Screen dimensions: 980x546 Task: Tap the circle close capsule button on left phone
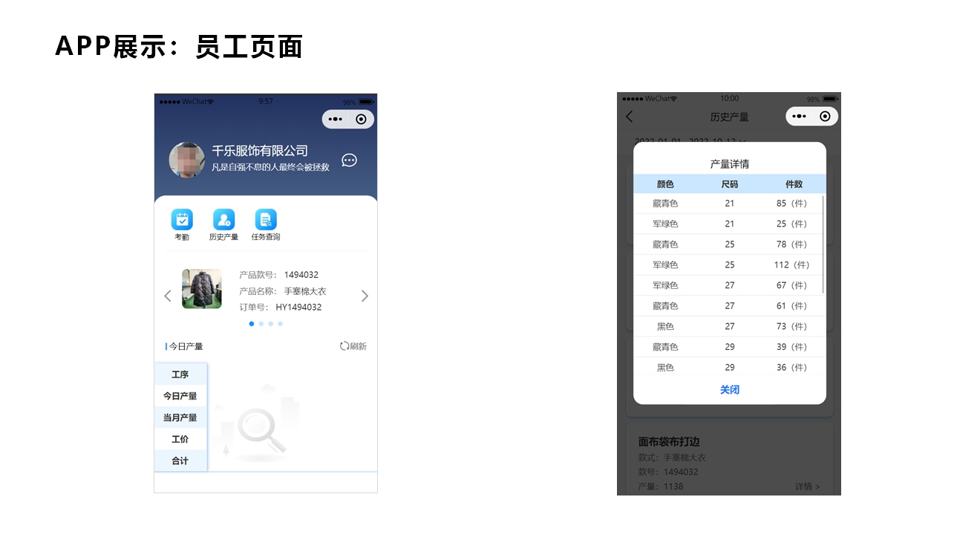(x=361, y=119)
